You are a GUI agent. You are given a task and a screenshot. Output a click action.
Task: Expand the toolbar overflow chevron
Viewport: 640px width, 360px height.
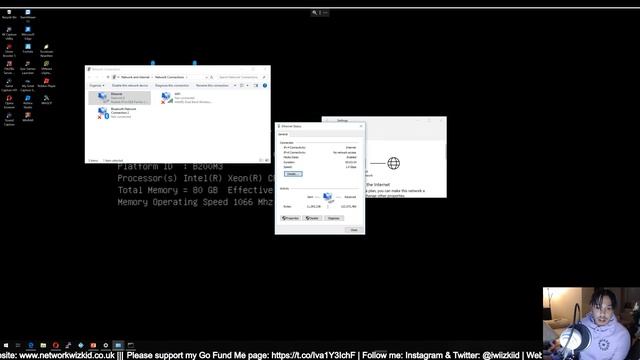coord(235,85)
